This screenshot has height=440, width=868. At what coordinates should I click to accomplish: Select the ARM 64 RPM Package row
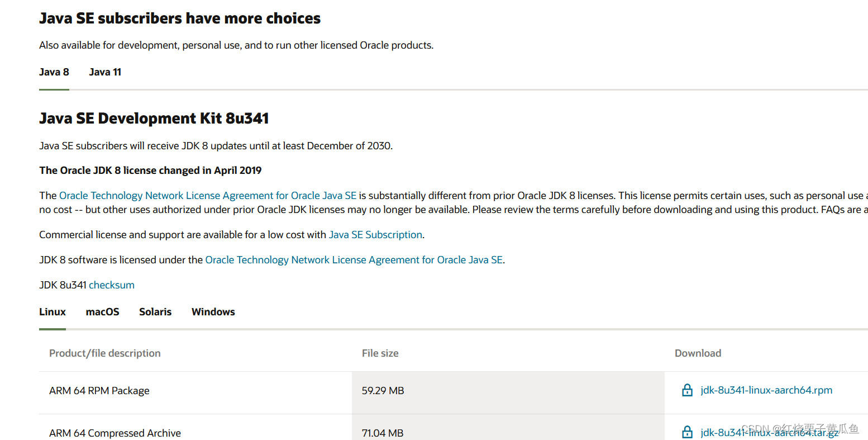coord(99,391)
